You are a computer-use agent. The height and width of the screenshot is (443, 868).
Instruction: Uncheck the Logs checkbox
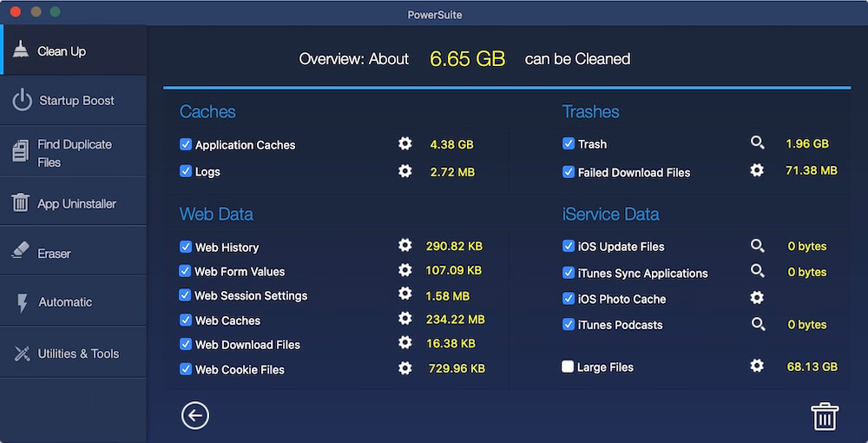(x=186, y=171)
